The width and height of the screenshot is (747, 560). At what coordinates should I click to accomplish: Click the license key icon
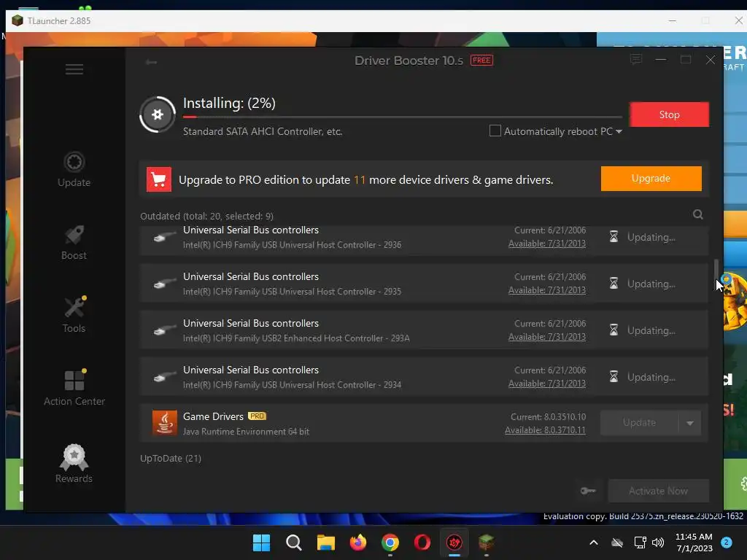tap(589, 491)
